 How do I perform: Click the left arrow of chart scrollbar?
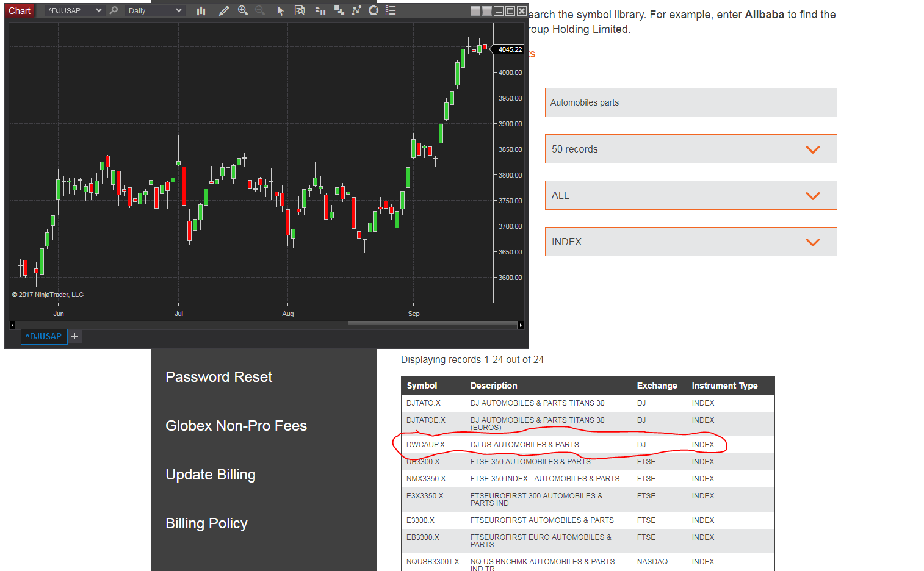(x=12, y=325)
